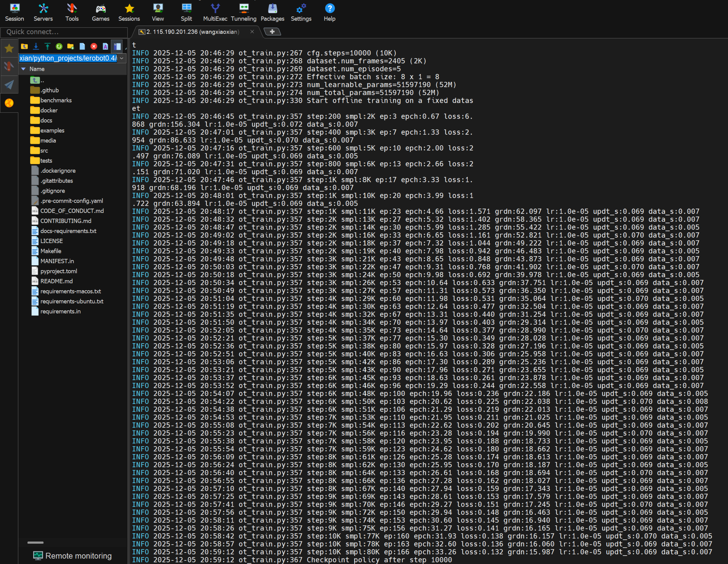This screenshot has height=564, width=728.
Task: Toggle Remote monitoring
Action: (72, 556)
